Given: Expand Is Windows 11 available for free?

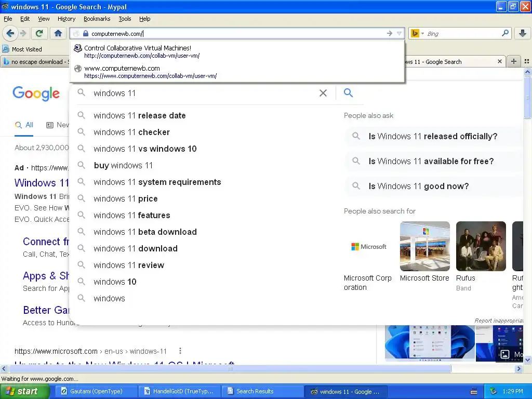Looking at the screenshot, I should coord(433,161).
